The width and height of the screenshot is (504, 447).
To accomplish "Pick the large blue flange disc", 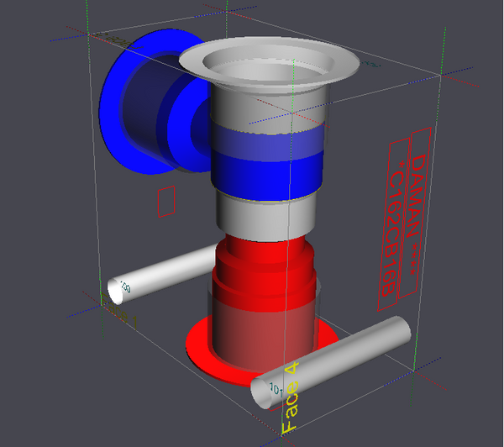I will coord(113,106).
